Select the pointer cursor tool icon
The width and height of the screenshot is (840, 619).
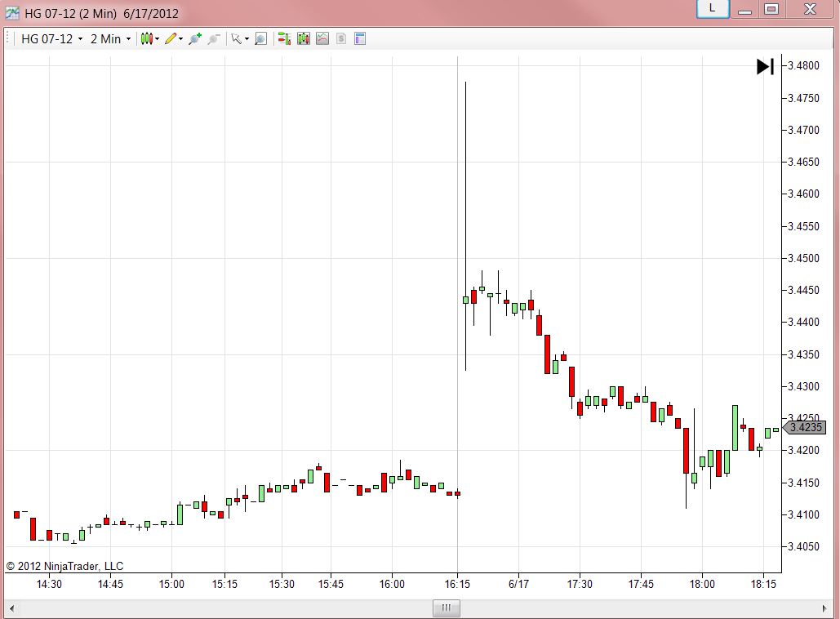(x=236, y=38)
